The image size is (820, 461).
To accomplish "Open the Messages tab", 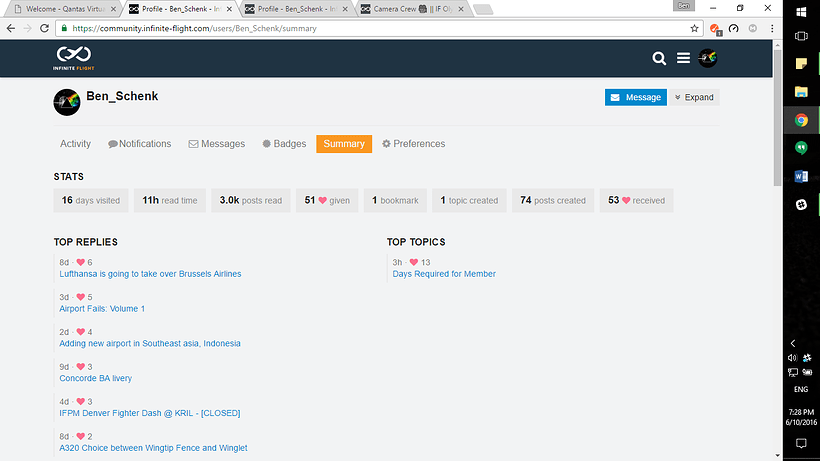I will click(x=217, y=144).
